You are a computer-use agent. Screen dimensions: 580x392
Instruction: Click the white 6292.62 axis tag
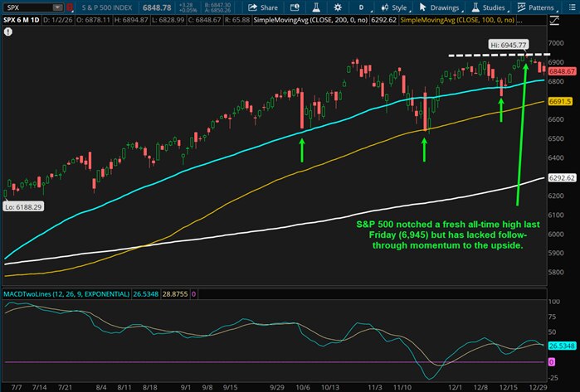562,177
